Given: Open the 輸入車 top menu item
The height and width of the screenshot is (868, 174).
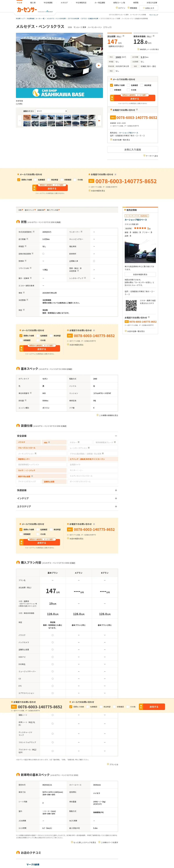Looking at the screenshot, I should click(x=33, y=3).
